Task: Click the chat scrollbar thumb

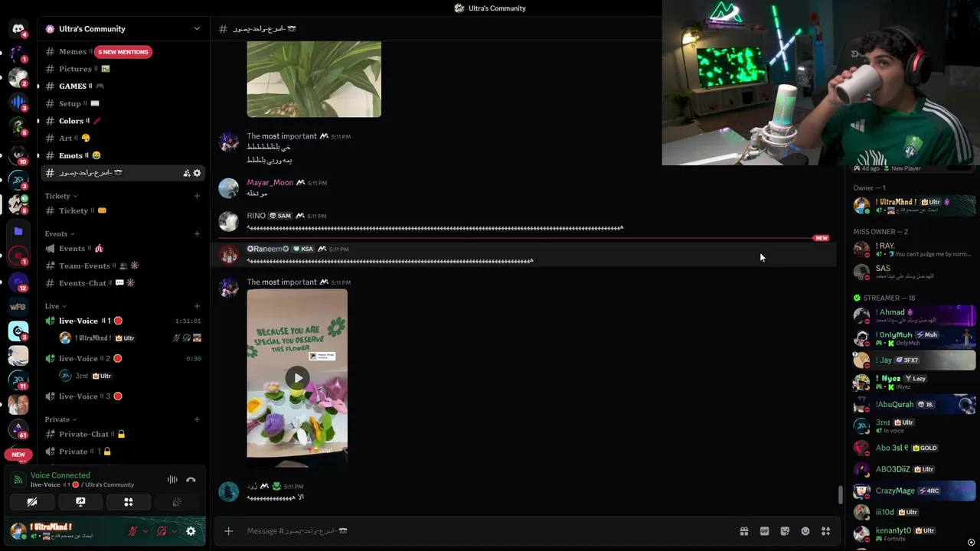Action: (x=840, y=494)
